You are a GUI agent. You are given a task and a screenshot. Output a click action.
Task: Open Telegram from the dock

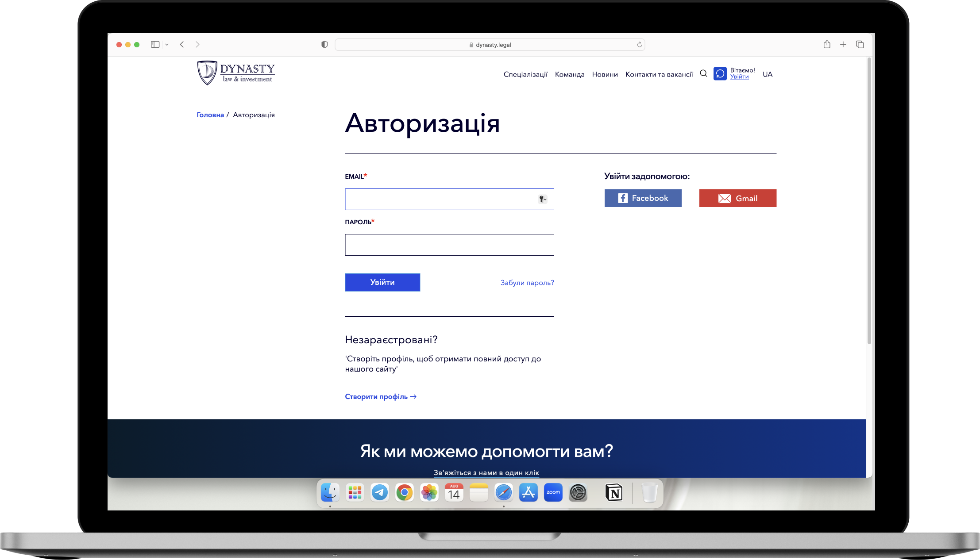(379, 492)
